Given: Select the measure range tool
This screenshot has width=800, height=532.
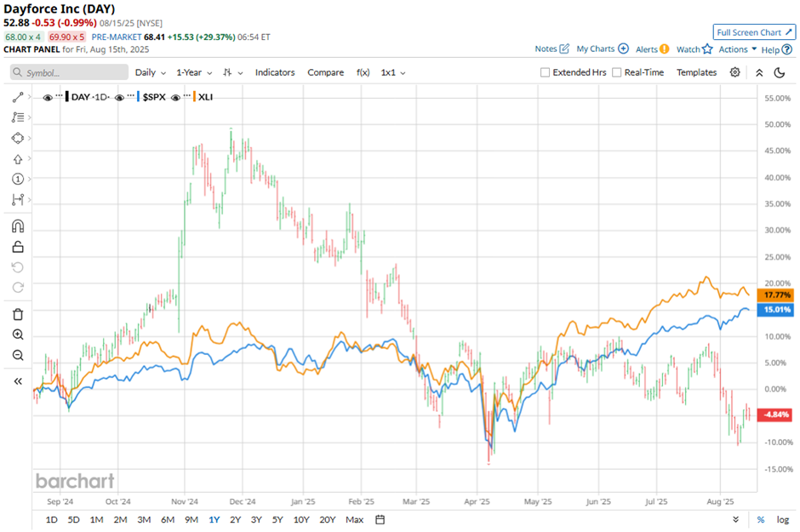Looking at the screenshot, I should (18, 199).
